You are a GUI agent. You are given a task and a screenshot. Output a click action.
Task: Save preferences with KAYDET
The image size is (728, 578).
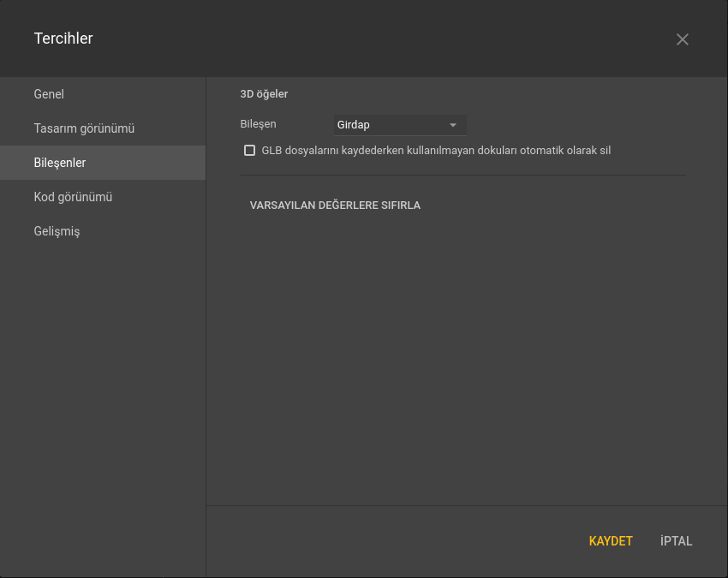pos(611,541)
